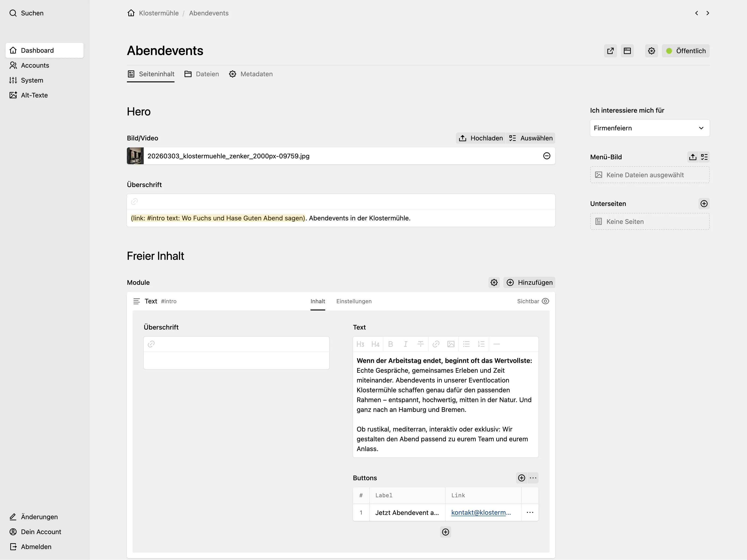Screen dimensions: 747x560
Task: Click the home icon in the breadcrumb
Action: (131, 13)
